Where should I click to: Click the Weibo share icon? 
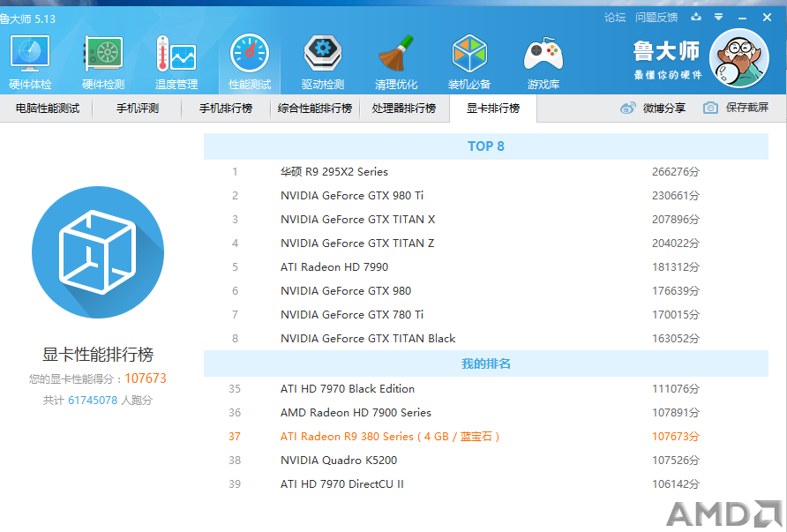(628, 108)
